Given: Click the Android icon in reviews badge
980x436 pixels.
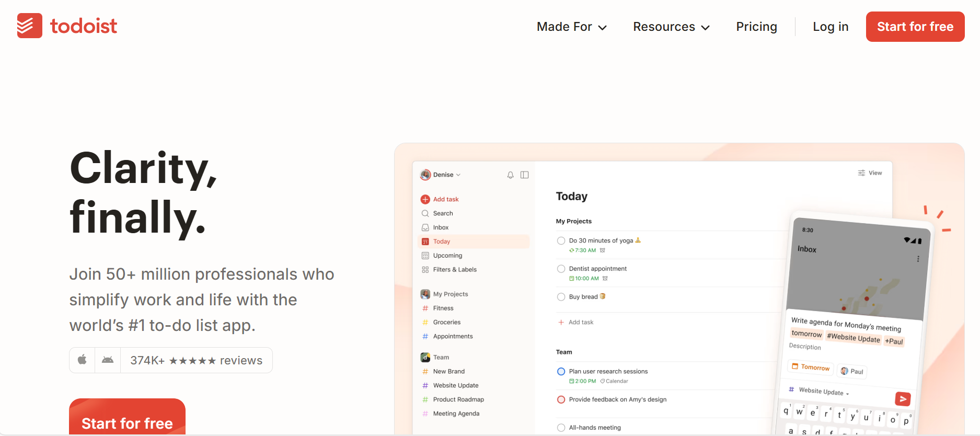Looking at the screenshot, I should (x=108, y=360).
